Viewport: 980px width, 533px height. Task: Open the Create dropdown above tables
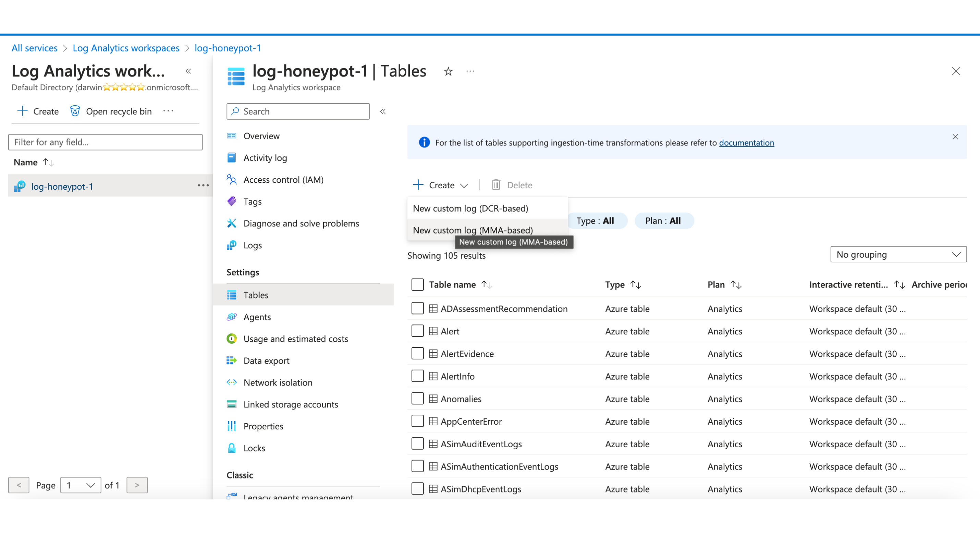[x=441, y=185]
